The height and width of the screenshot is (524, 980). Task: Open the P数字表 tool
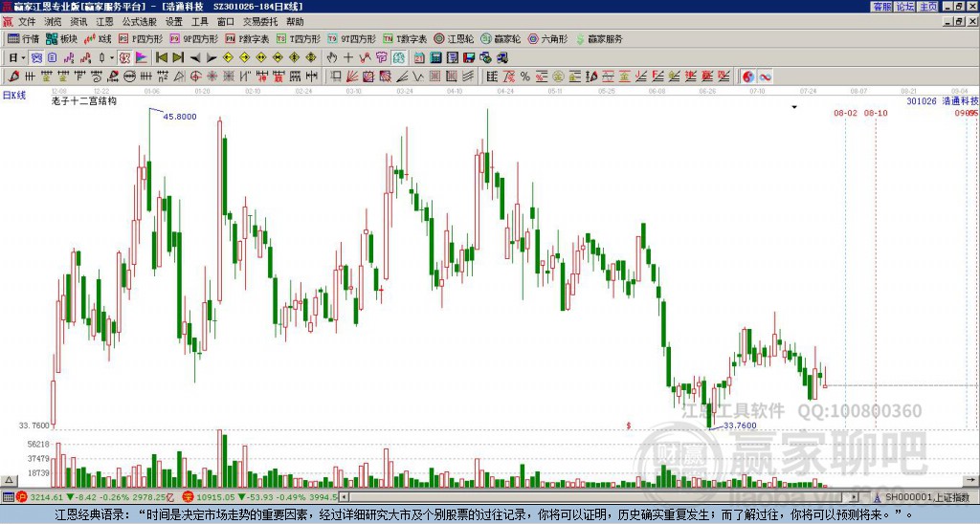[247, 38]
